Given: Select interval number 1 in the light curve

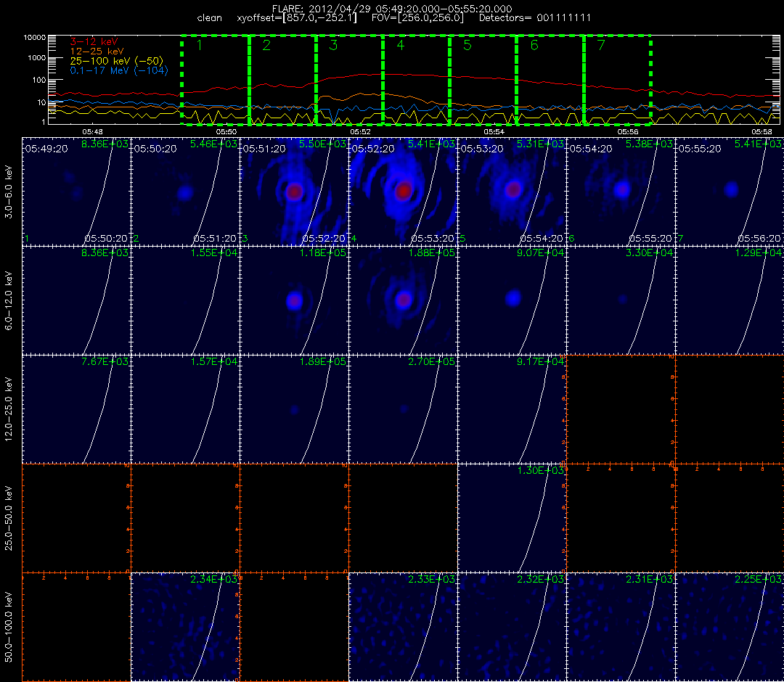Looking at the screenshot, I should coord(200,46).
